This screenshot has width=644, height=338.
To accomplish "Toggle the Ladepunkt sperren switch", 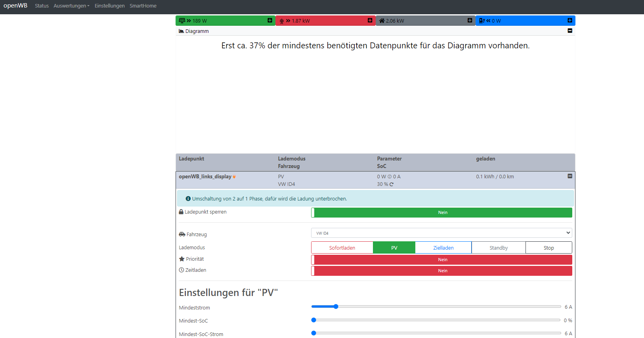I will (441, 213).
